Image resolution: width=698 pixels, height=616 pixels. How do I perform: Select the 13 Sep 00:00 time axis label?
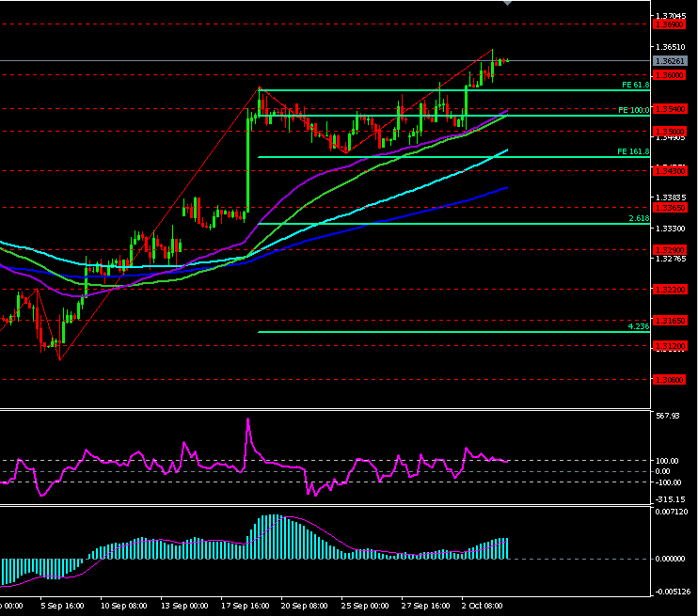(x=184, y=606)
